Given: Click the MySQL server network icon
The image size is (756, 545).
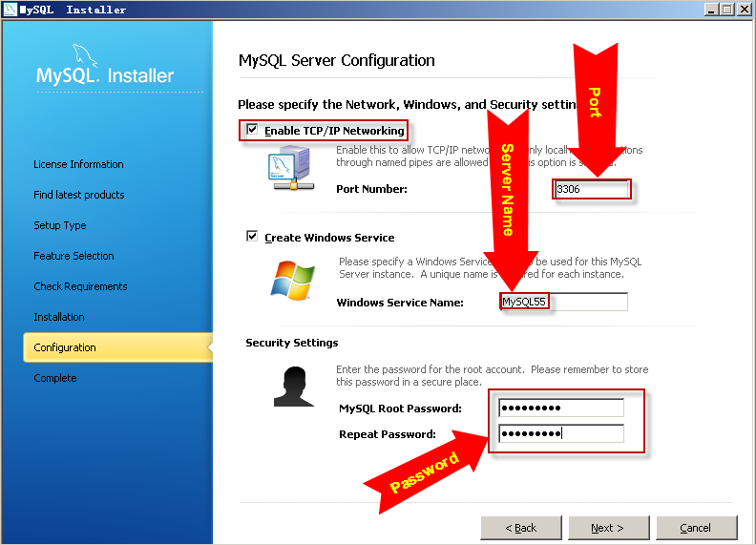Looking at the screenshot, I should [291, 169].
